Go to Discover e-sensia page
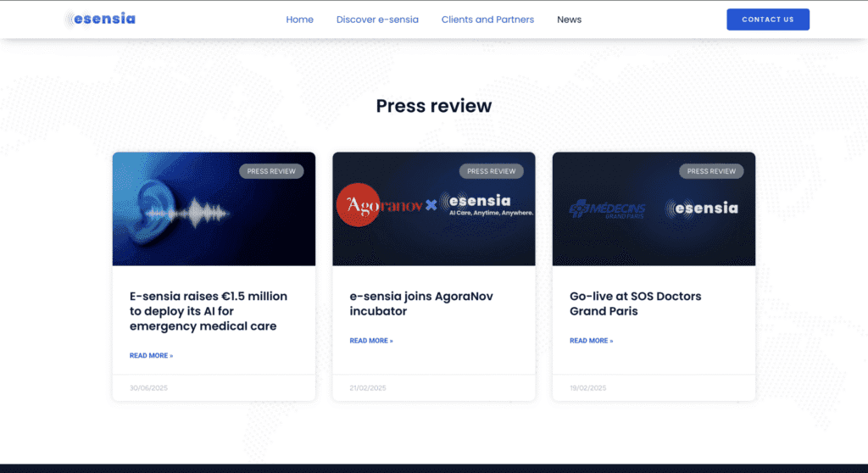 coord(377,19)
